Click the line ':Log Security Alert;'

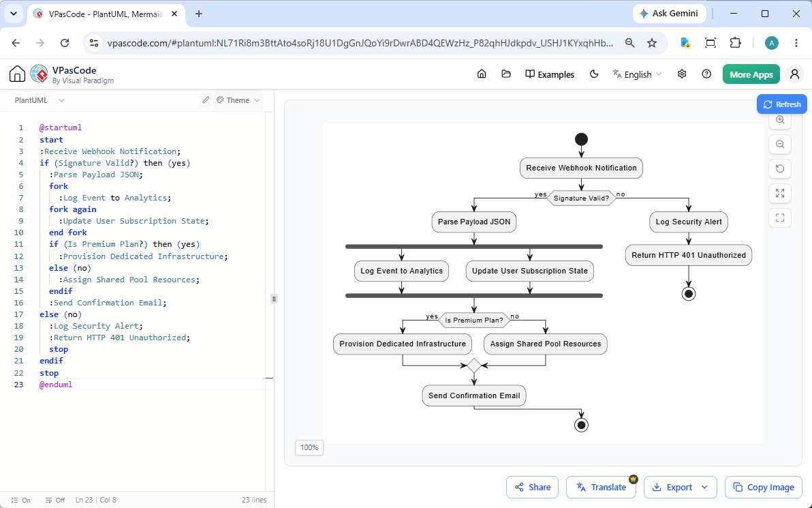point(96,326)
